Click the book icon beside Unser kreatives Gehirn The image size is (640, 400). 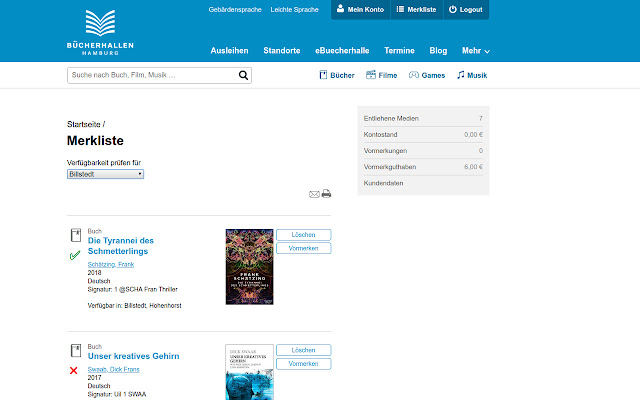click(x=76, y=351)
